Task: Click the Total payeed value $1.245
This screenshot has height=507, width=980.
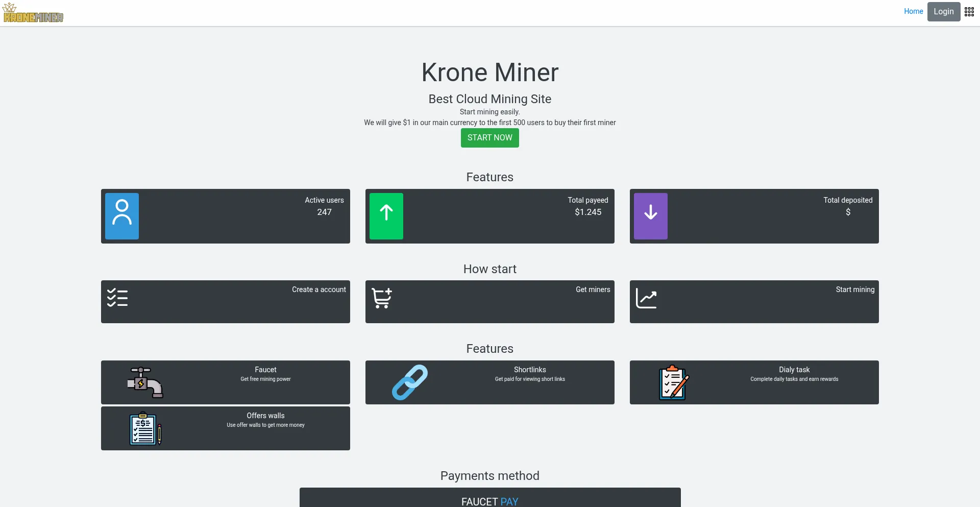Action: (x=588, y=212)
